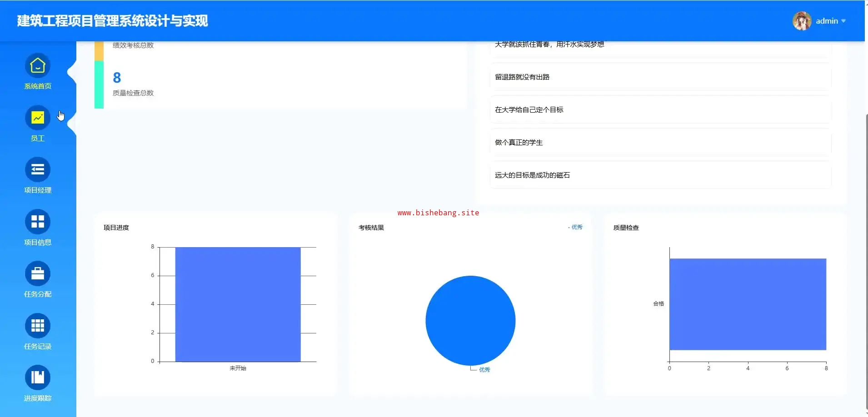Open notice 留退路就没有出路
868x417 pixels.
click(660, 77)
